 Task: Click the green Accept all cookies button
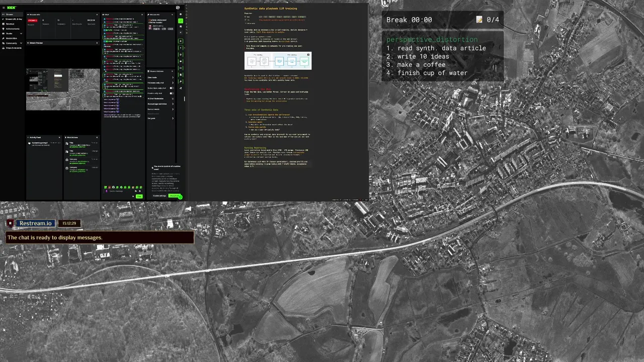[x=174, y=196]
